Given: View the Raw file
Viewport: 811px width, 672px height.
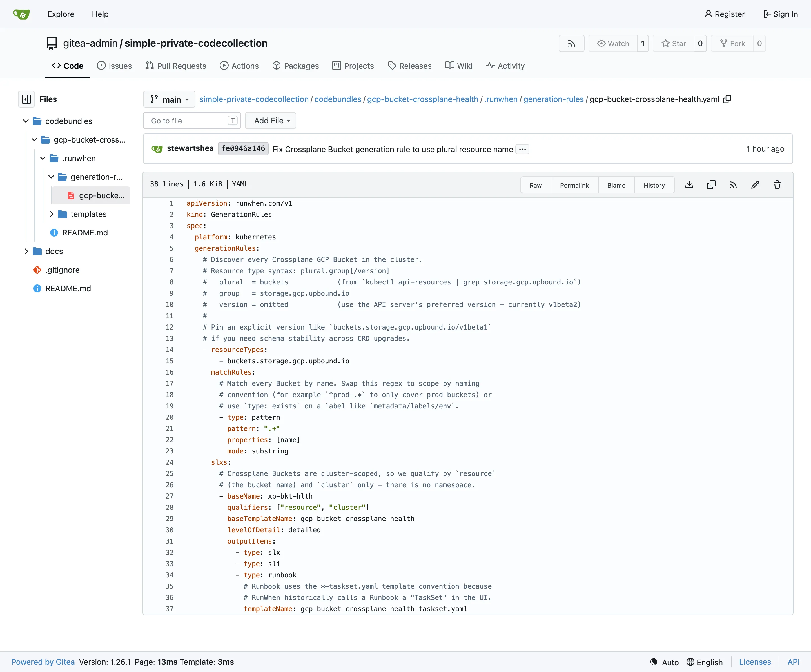Looking at the screenshot, I should (x=536, y=185).
